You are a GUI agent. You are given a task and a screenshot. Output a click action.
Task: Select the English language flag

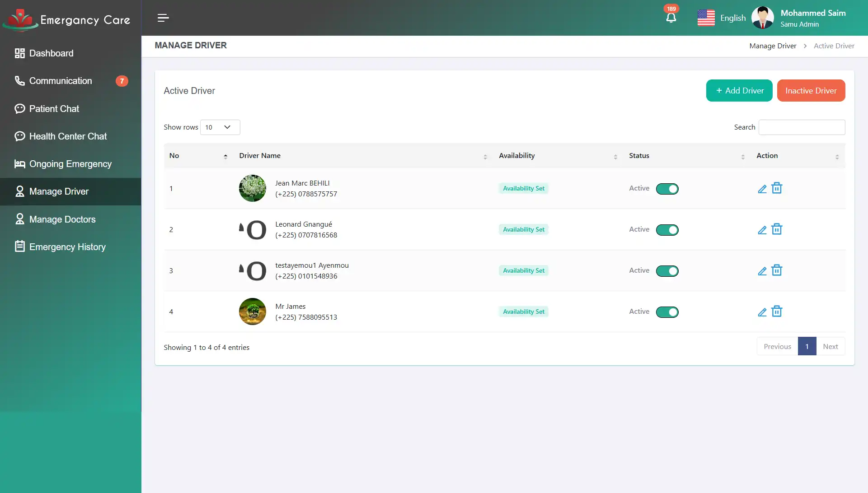pyautogui.click(x=706, y=18)
